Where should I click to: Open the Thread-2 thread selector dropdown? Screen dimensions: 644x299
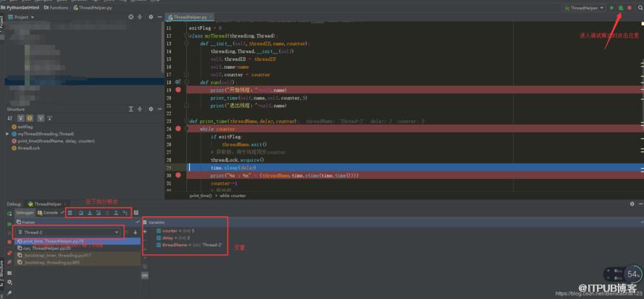coord(69,232)
